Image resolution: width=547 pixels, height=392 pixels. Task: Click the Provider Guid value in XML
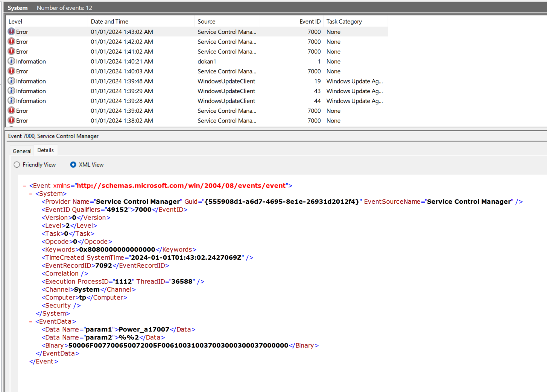[x=282, y=201]
